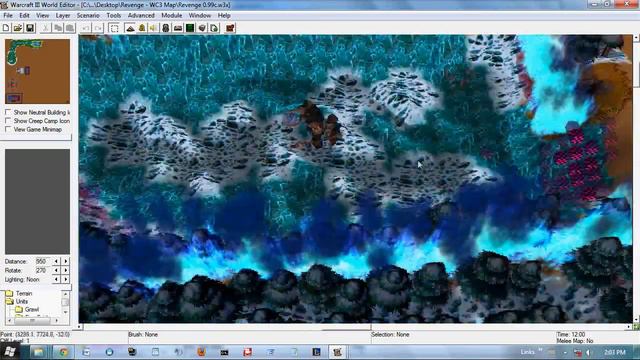This screenshot has height=360, width=640.
Task: Open the View menu
Action: (42, 16)
